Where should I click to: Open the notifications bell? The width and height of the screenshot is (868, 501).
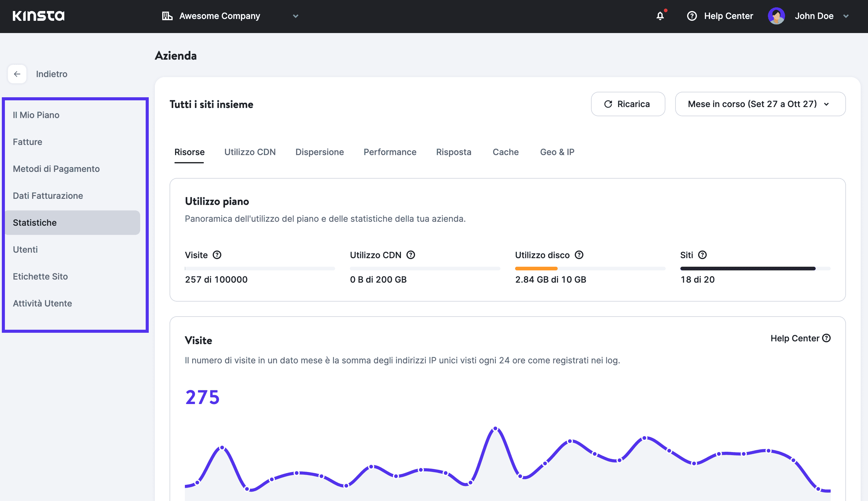click(x=660, y=16)
